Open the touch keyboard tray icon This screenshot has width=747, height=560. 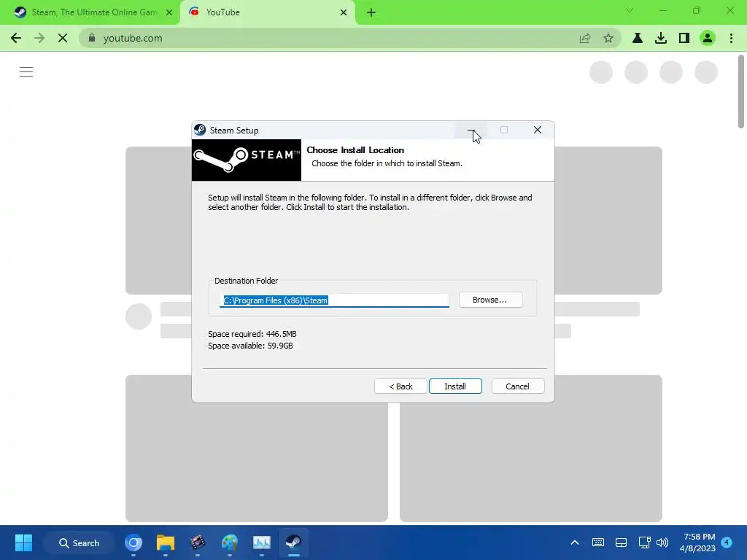coord(598,542)
